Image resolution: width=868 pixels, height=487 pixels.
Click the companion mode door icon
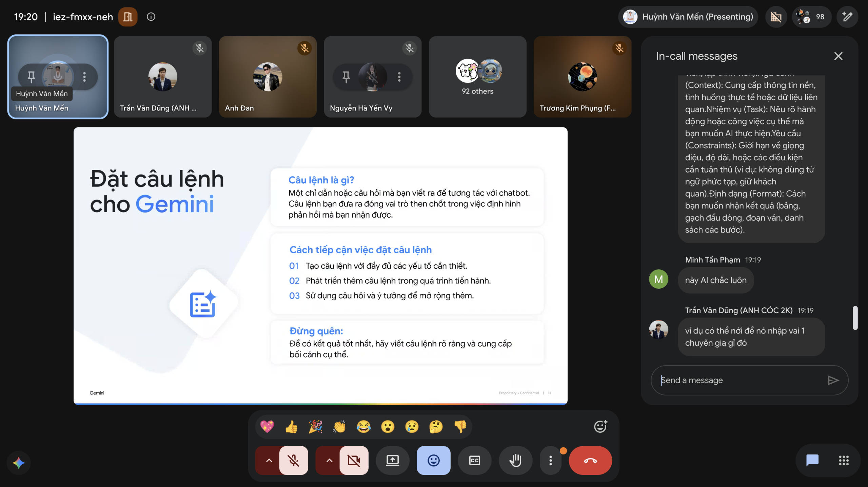pyautogui.click(x=128, y=17)
